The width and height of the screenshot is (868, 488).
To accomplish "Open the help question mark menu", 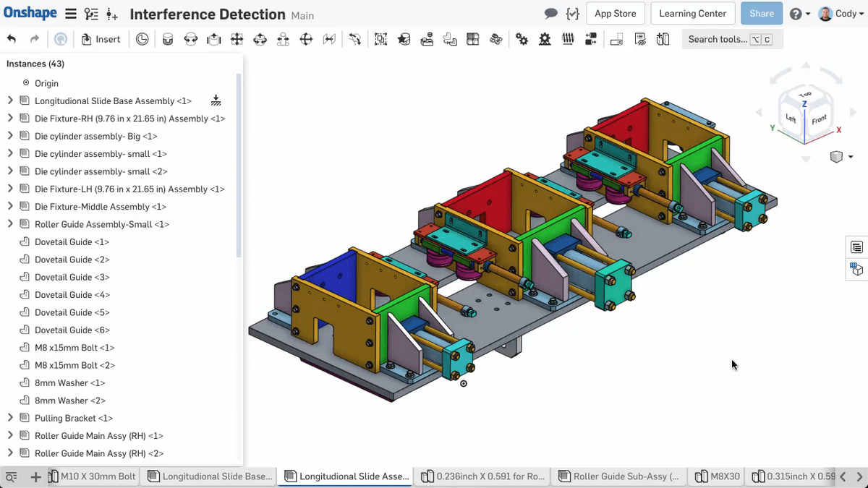I will tap(799, 14).
